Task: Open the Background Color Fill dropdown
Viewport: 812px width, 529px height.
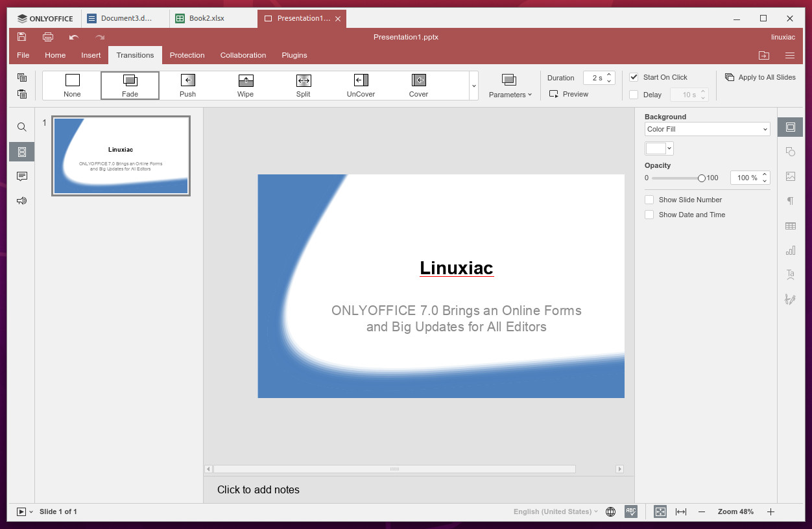Action: click(708, 129)
